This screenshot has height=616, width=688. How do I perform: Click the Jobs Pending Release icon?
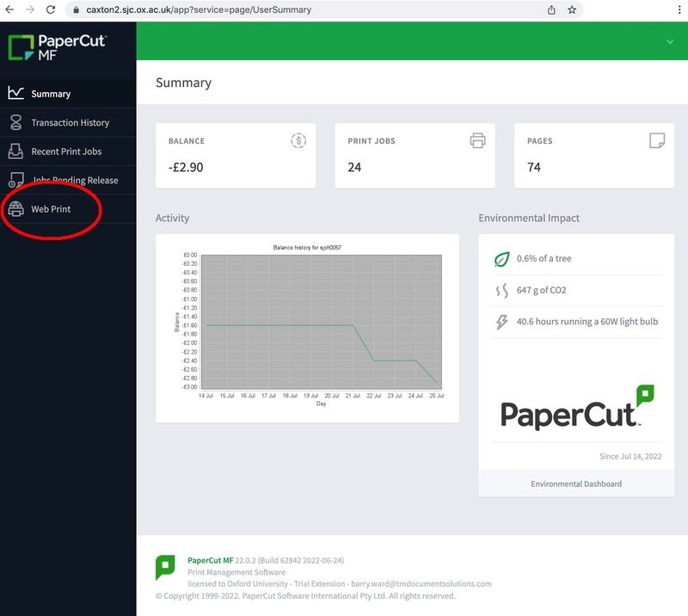point(15,180)
